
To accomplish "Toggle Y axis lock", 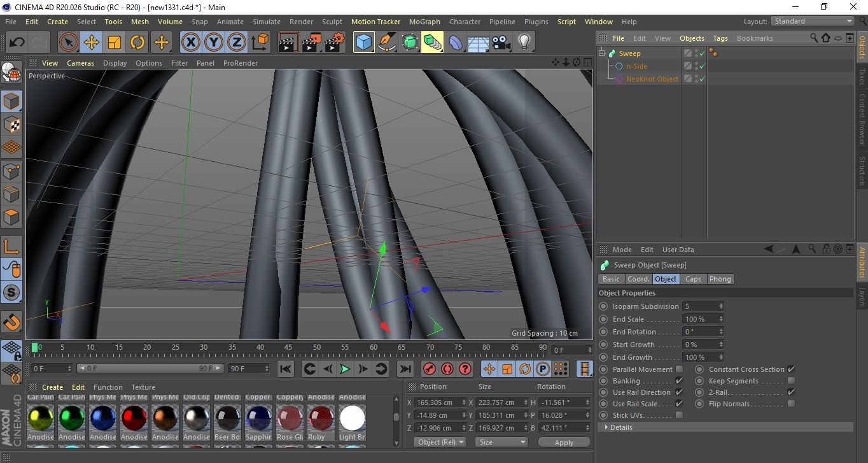I will [x=214, y=43].
